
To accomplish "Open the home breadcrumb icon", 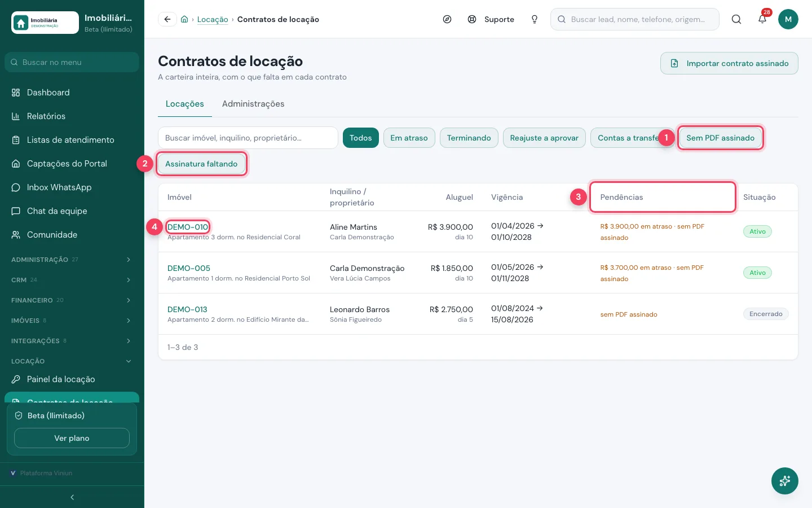I will tap(184, 19).
